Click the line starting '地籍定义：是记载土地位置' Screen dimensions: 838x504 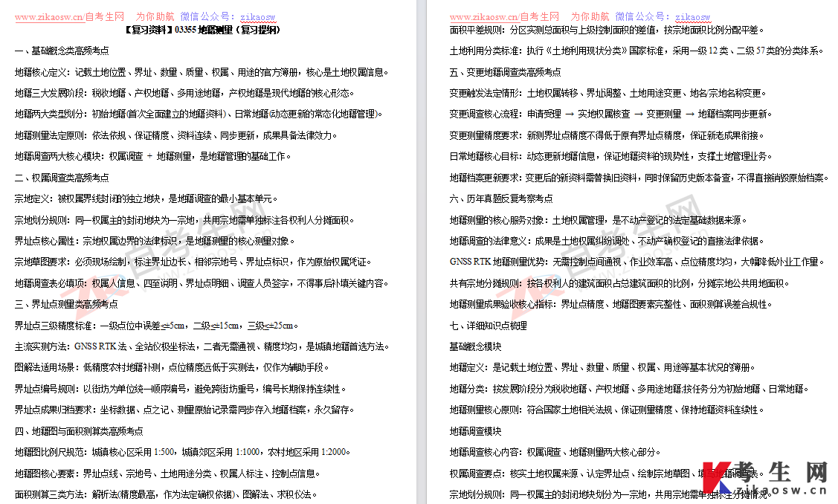point(602,367)
